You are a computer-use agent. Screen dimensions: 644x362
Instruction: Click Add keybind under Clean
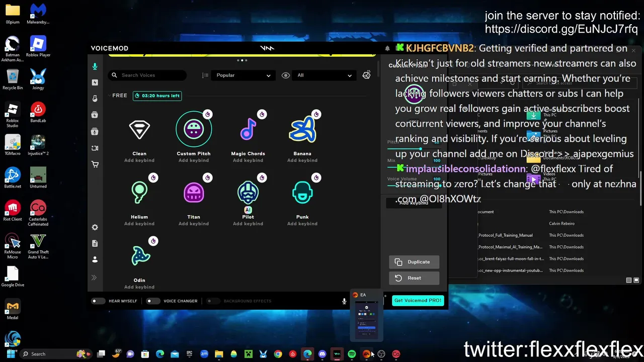tap(139, 160)
